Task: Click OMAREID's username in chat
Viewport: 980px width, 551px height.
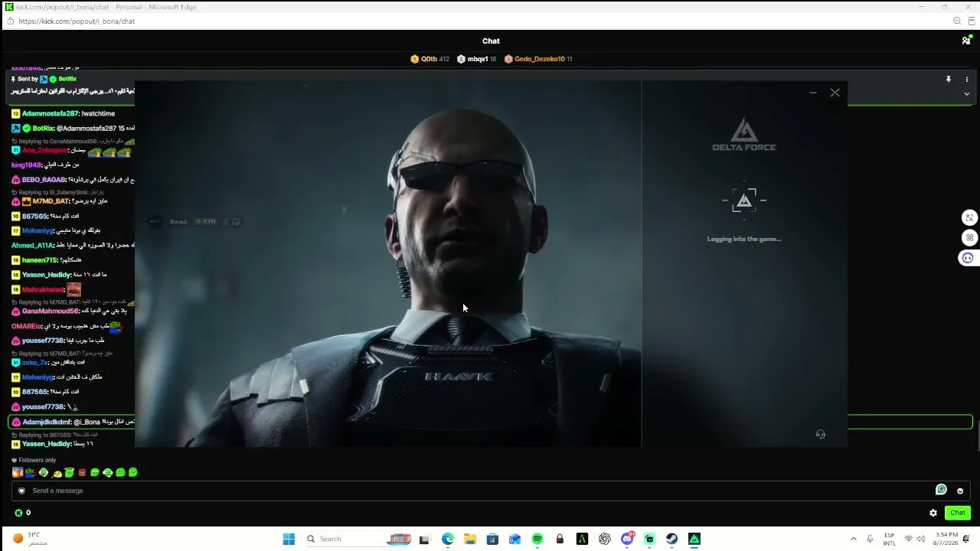Action: pos(26,327)
